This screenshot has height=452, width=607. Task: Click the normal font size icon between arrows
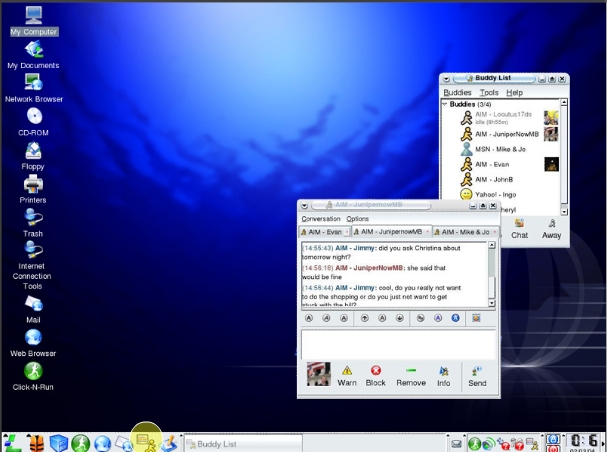[382, 318]
